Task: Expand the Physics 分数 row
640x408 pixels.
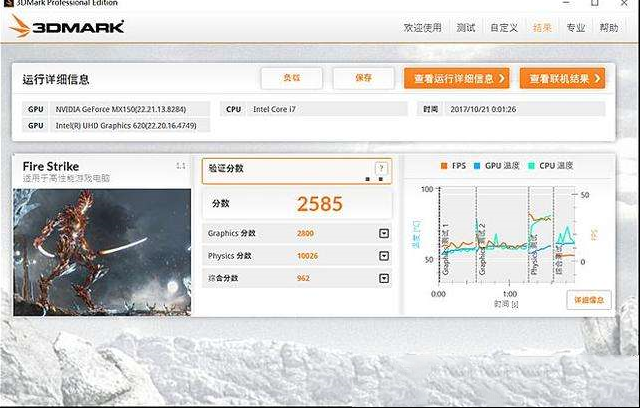Action: 384,256
